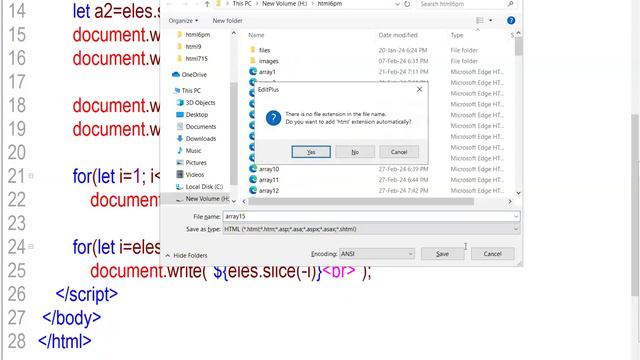
Task: Select array12 file in list
Action: coord(269,191)
